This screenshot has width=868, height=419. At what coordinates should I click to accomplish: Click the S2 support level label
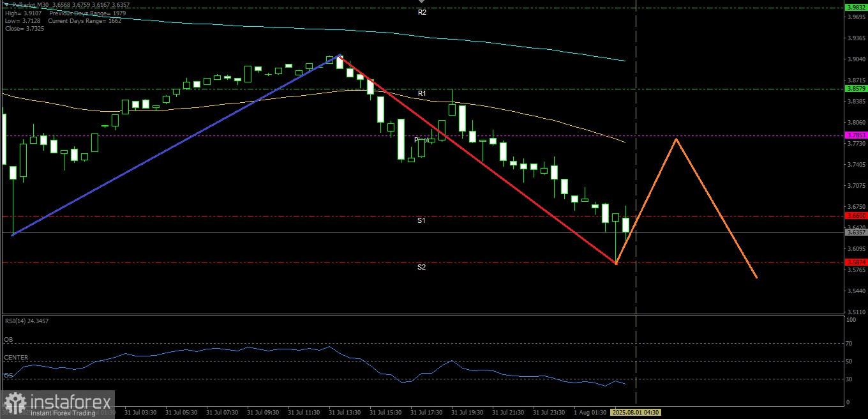[x=422, y=267]
